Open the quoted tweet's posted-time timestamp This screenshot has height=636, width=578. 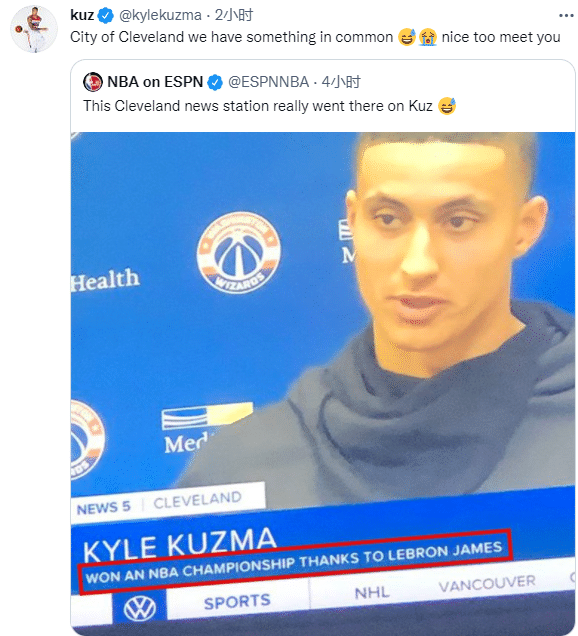[x=341, y=82]
